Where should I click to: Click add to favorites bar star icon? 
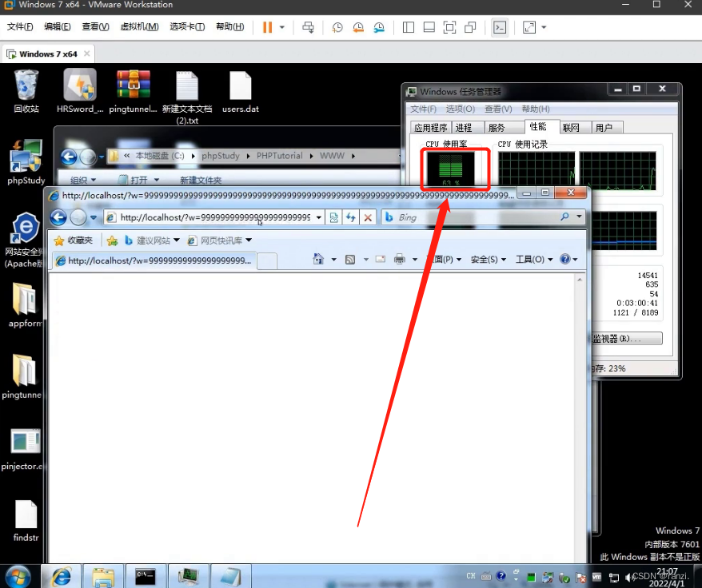coord(113,240)
